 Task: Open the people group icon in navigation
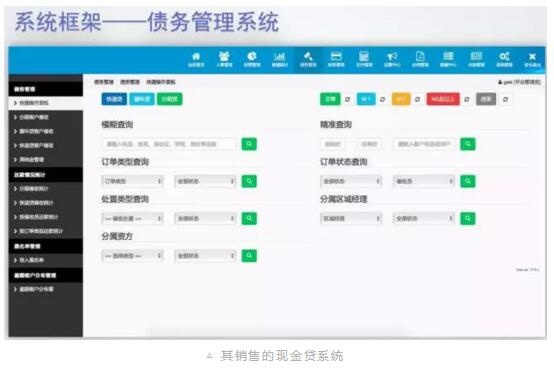point(224,59)
